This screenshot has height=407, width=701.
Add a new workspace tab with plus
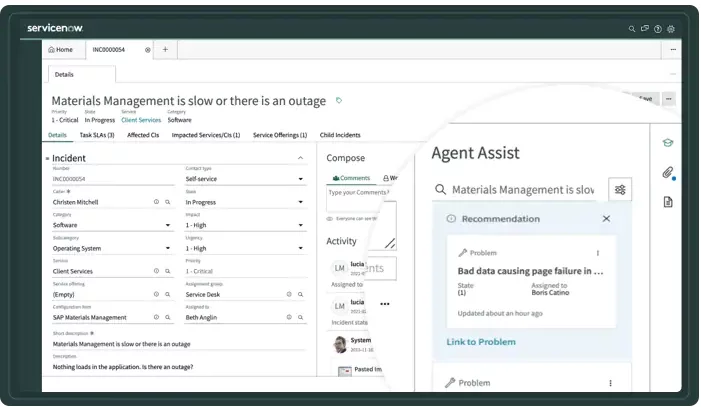(x=165, y=50)
